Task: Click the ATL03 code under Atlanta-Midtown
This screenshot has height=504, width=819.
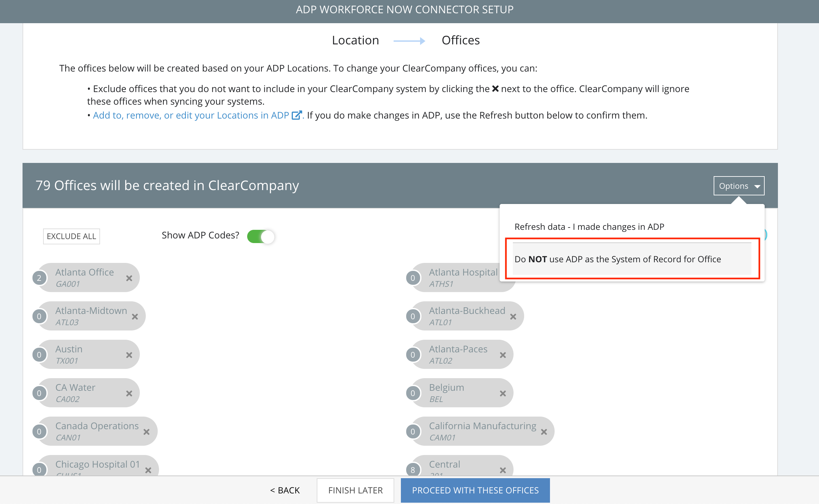Action: (67, 322)
